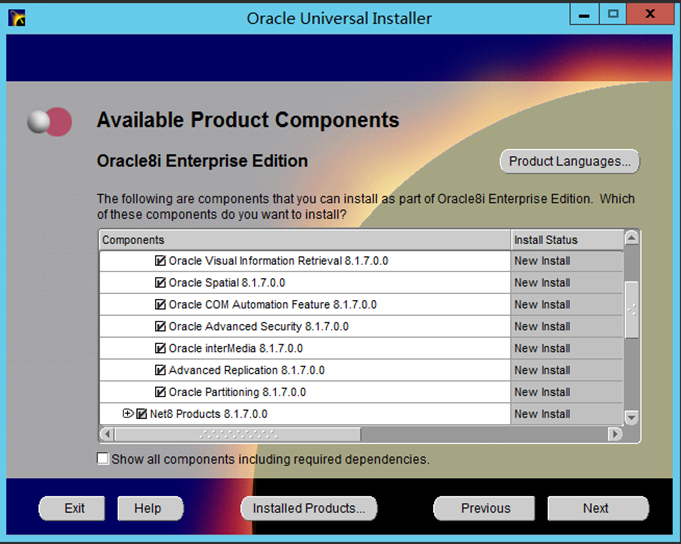Viewport: 681px width, 544px height.
Task: Select the Oracle Spatial 8.1.7.0.0 row text
Action: coord(227,283)
